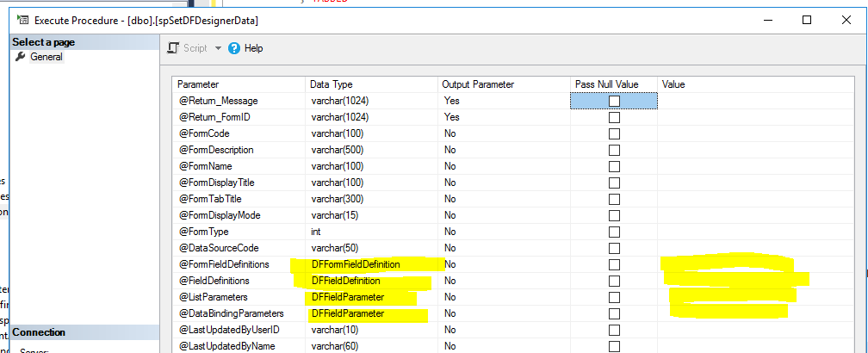This screenshot has width=868, height=353.
Task: Click the Pass Null Value column header
Action: point(614,84)
